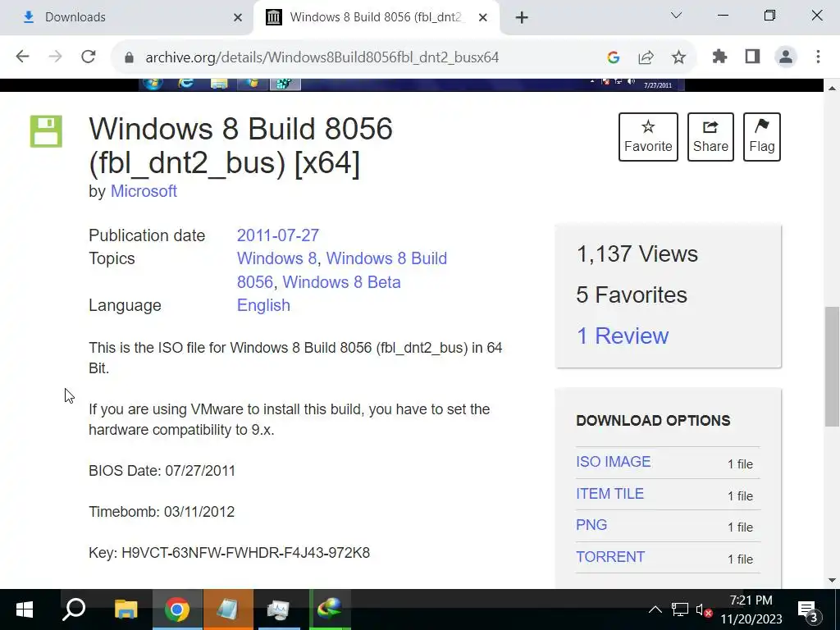
Task: Open the notepad app on taskbar
Action: [228, 609]
